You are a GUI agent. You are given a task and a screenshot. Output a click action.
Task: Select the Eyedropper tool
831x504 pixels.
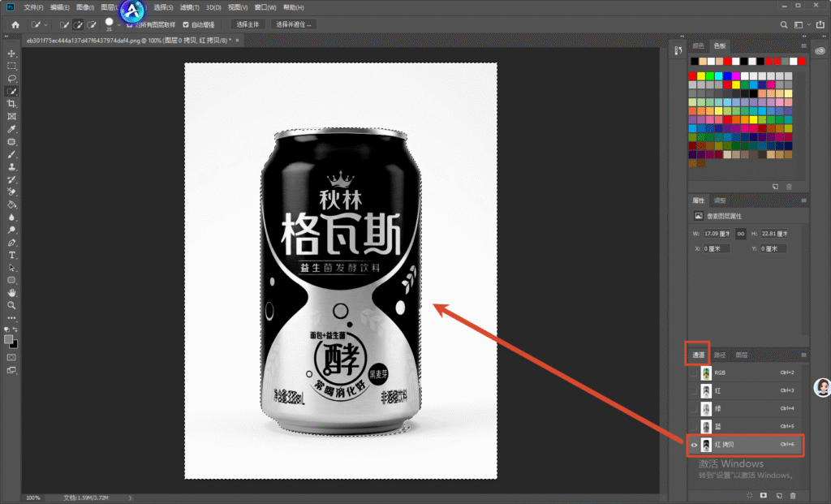(11, 129)
